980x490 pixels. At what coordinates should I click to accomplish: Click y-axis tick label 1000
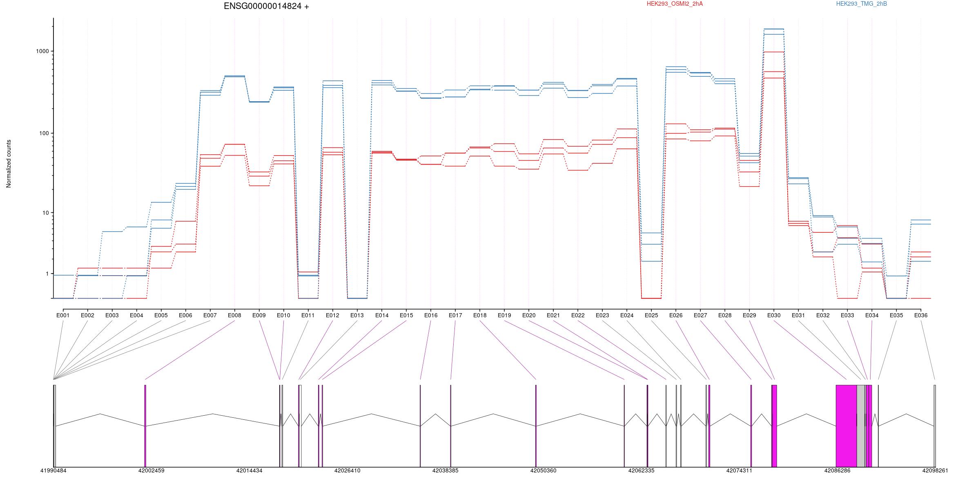pos(42,51)
